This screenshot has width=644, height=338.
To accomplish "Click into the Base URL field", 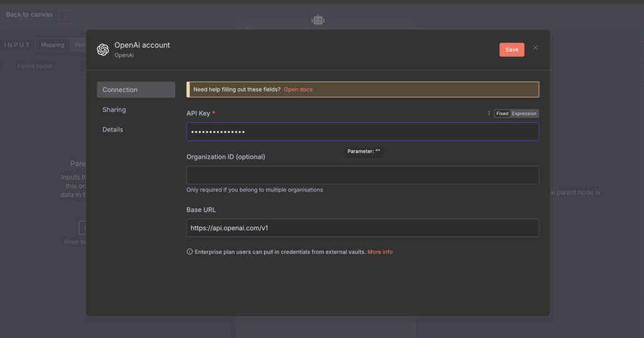I will point(362,228).
